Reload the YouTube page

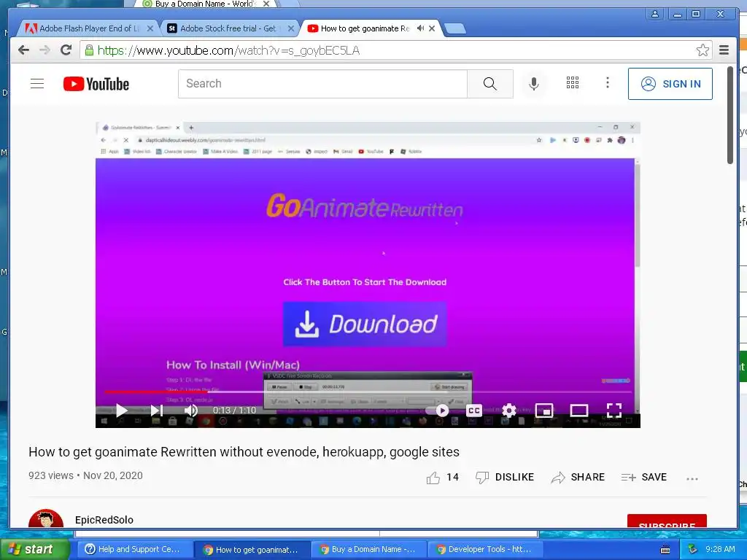[66, 50]
